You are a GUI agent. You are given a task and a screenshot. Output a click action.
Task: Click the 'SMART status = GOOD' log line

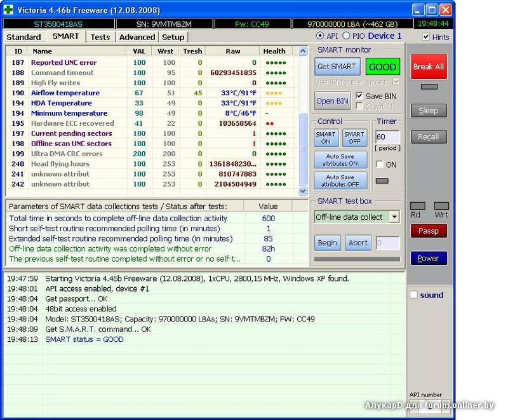[x=84, y=339]
